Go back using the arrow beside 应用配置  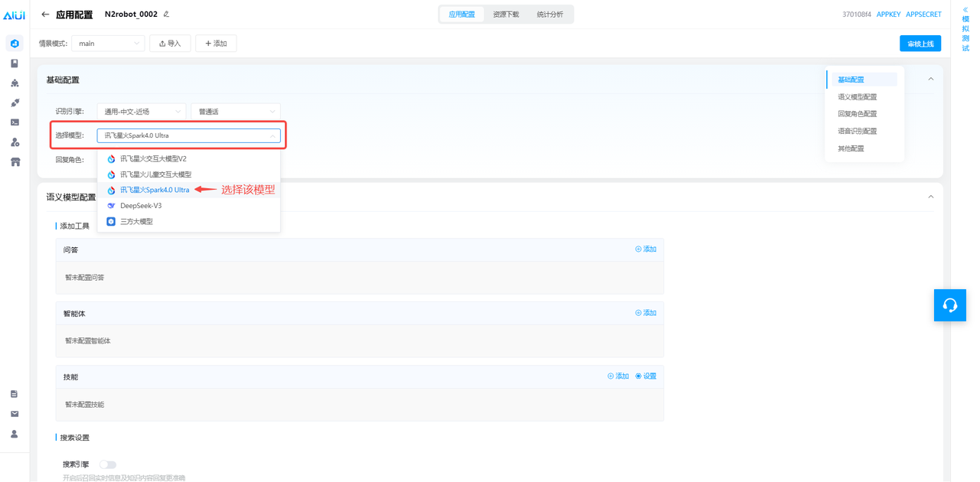(45, 15)
